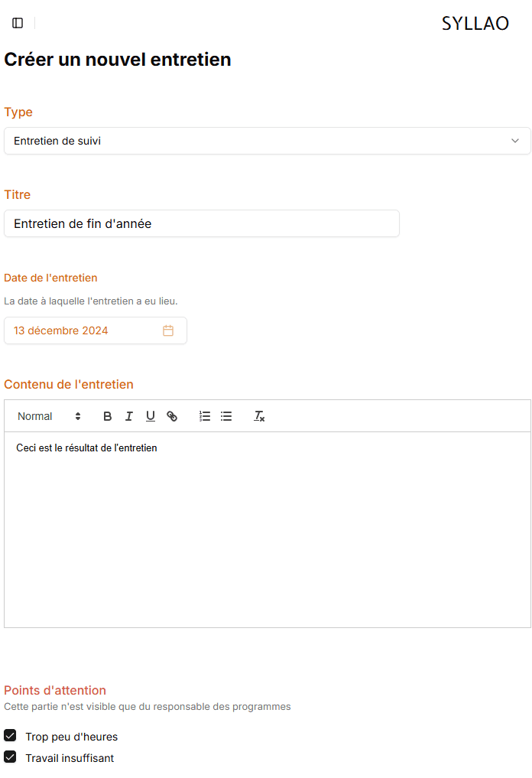Screen dimensions: 532x778
Task: Create an ordered list in the editor
Action: 204,416
